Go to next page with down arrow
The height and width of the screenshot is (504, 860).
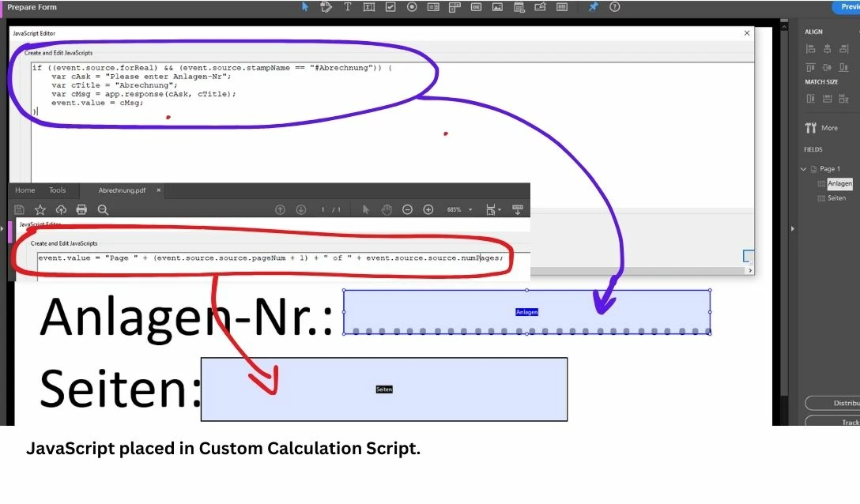point(301,209)
